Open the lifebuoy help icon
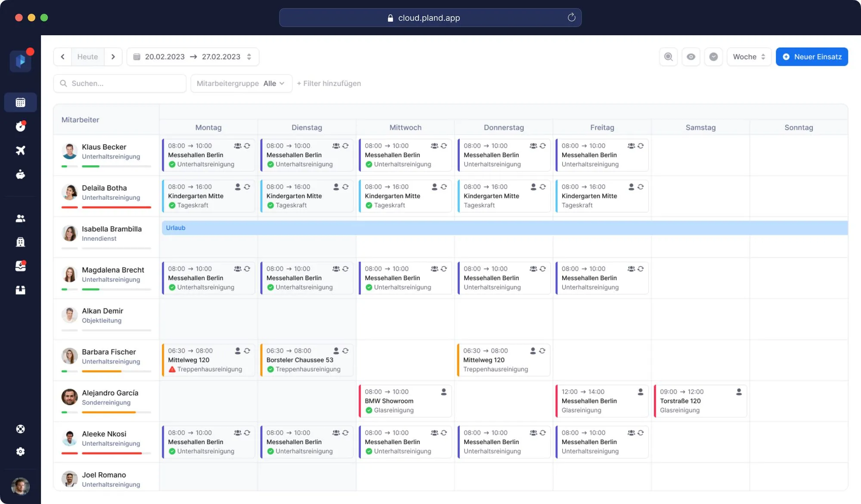 [20, 429]
